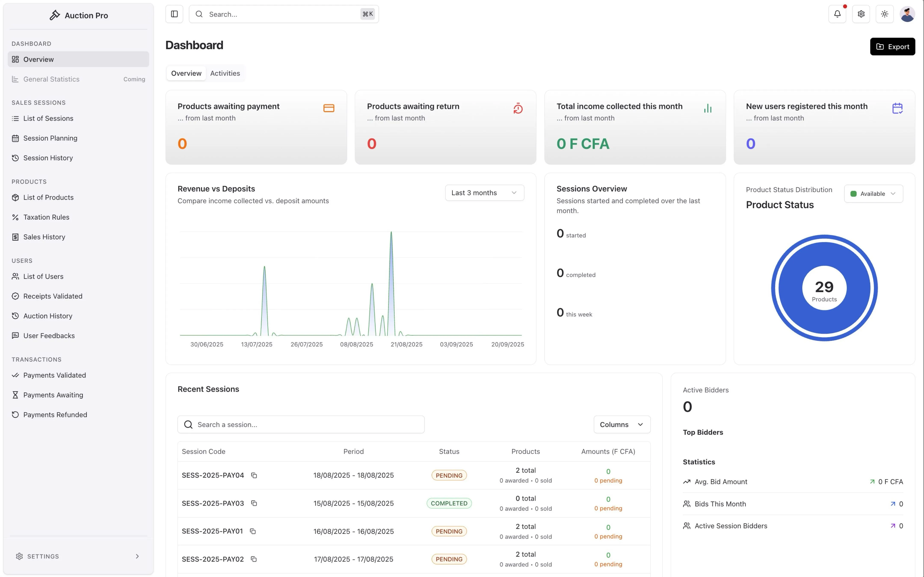
Task: Click the calendar icon on new users card
Action: [x=897, y=108]
